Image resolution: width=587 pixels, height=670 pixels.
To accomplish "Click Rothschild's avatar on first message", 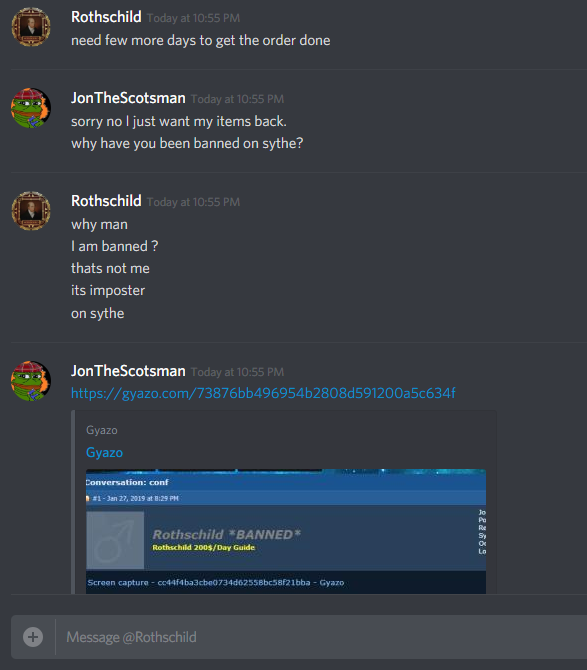I will 31,26.
